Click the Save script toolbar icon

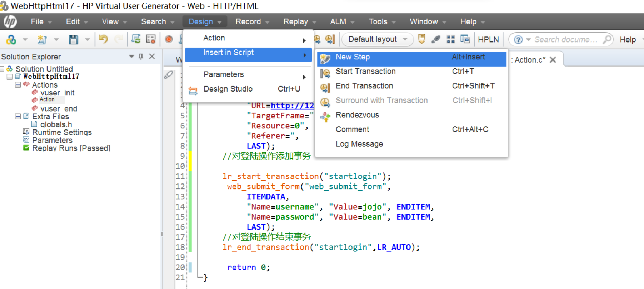[x=73, y=39]
